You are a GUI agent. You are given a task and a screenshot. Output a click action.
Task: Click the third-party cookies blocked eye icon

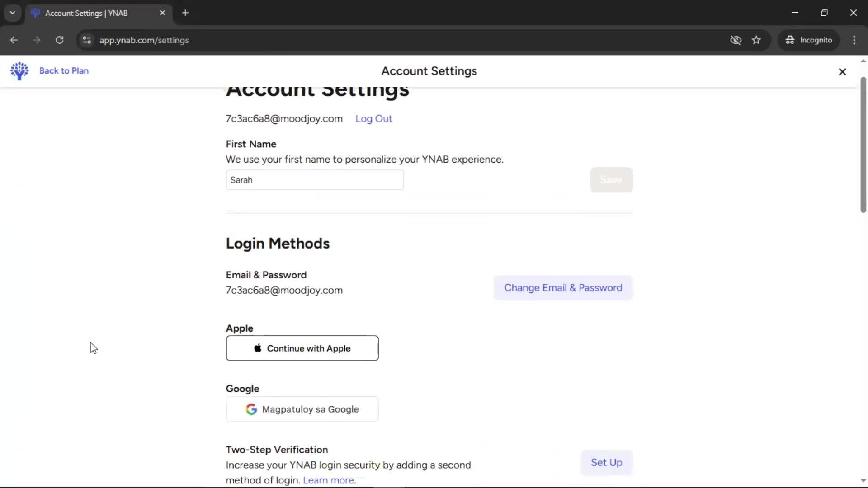point(736,40)
